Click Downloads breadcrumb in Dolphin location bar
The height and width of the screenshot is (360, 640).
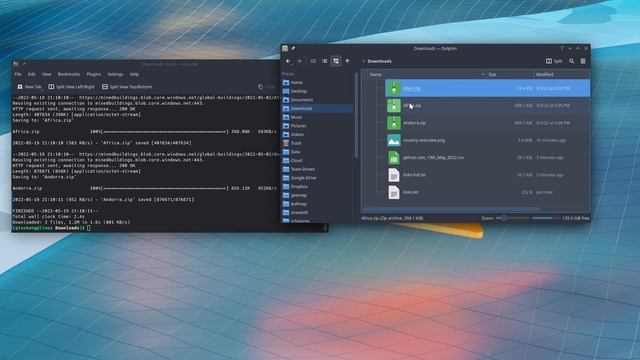tap(379, 61)
